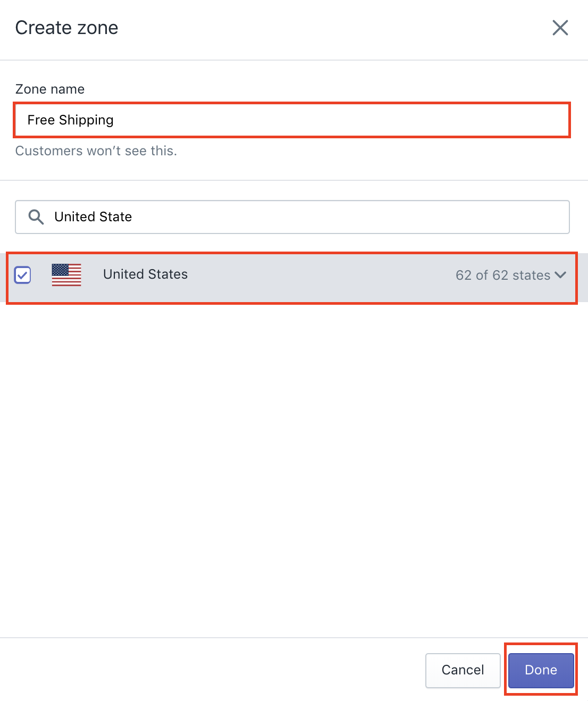
Task: Click the "Zone name" field label
Action: [49, 89]
